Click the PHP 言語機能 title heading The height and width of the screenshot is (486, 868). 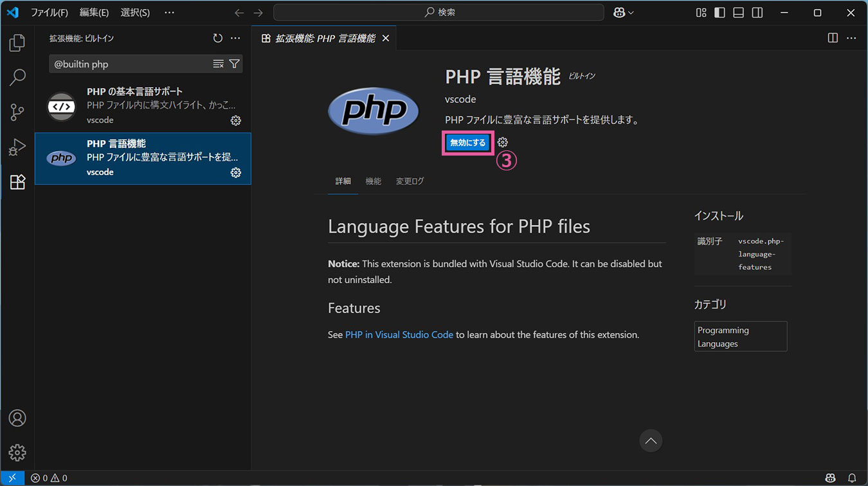pyautogui.click(x=503, y=76)
